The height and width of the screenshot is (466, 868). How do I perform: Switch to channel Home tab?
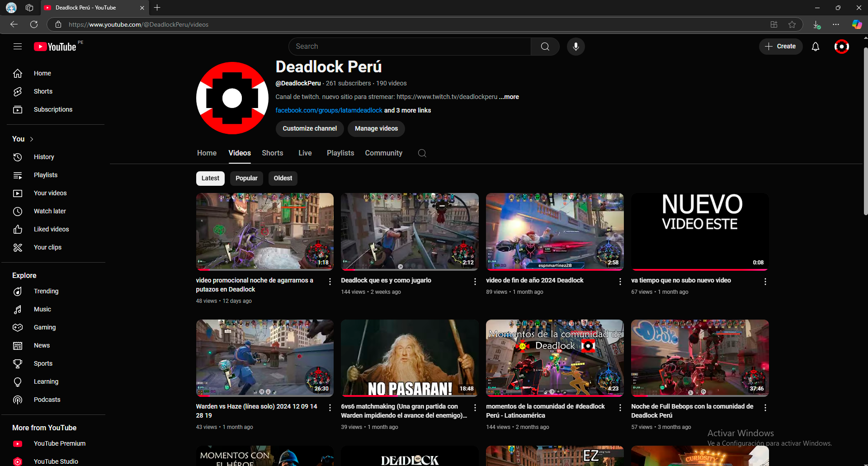[207, 153]
